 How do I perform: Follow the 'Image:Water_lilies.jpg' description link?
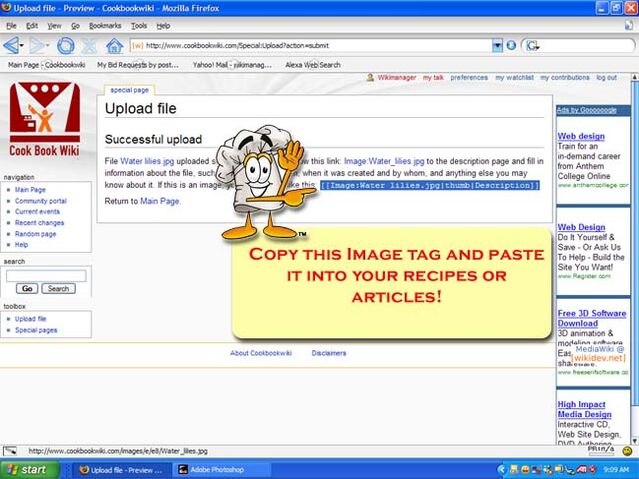click(x=384, y=161)
